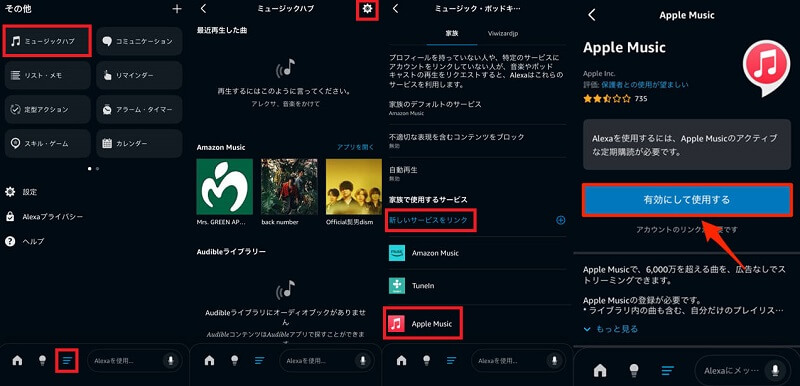Tap more menu icon on Apple Music page
This screenshot has height=386, width=800.
(x=668, y=370)
